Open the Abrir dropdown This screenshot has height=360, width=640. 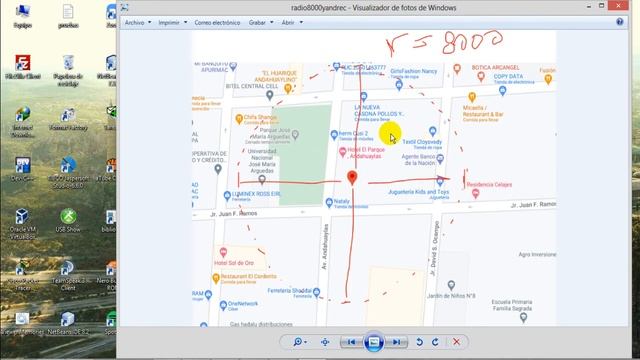(x=292, y=22)
